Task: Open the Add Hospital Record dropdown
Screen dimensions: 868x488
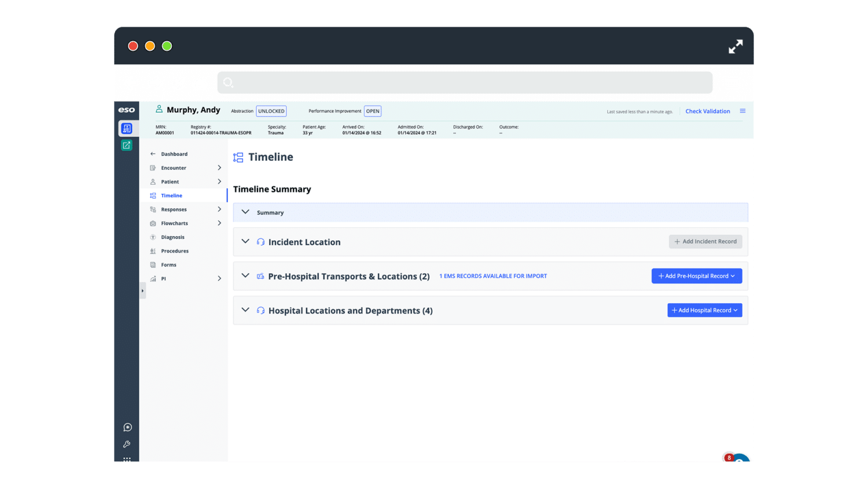Action: point(704,310)
